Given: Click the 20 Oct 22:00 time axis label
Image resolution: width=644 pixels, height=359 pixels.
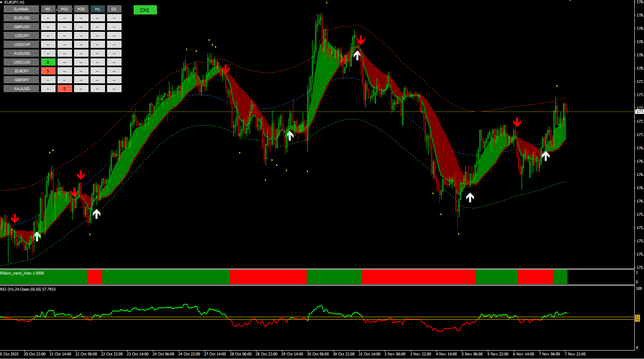Looking at the screenshot, I should pyautogui.click(x=35, y=354).
